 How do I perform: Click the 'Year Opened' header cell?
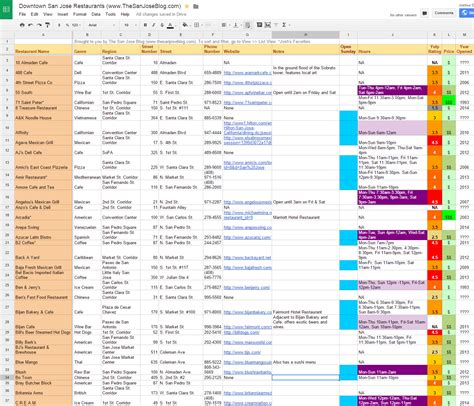point(464,49)
